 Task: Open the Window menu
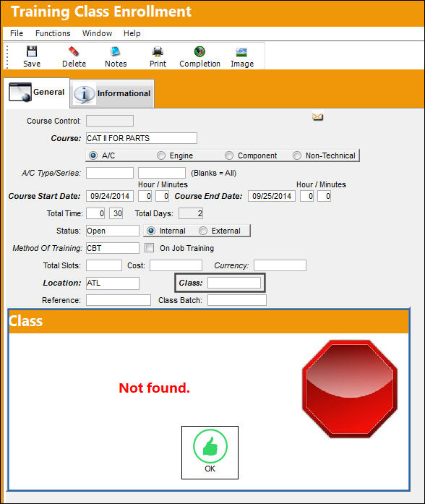97,33
